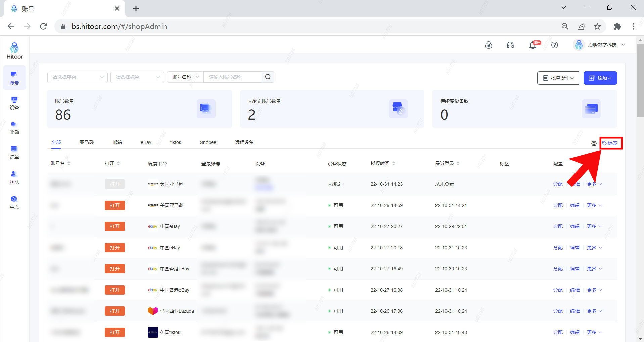Viewport: 644px width, 342px height.
Task: Switch to the 亚马逊 tab
Action: point(86,142)
